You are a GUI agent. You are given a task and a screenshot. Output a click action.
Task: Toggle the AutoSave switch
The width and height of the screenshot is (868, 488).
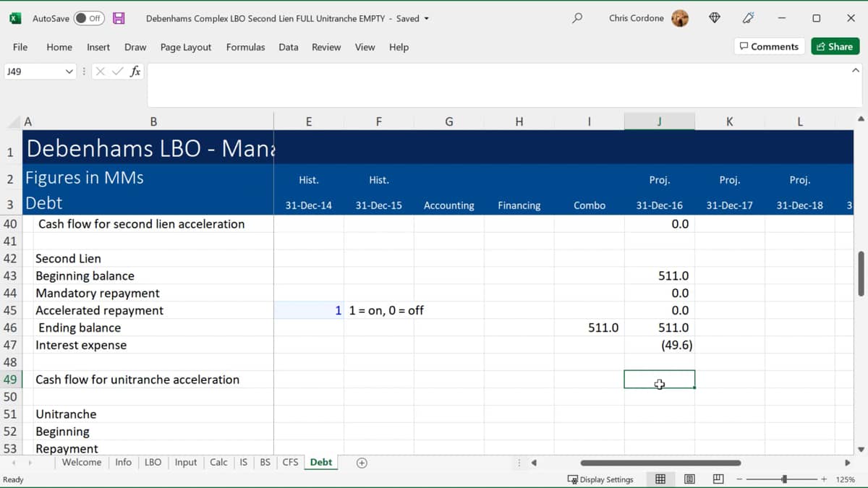pos(89,18)
